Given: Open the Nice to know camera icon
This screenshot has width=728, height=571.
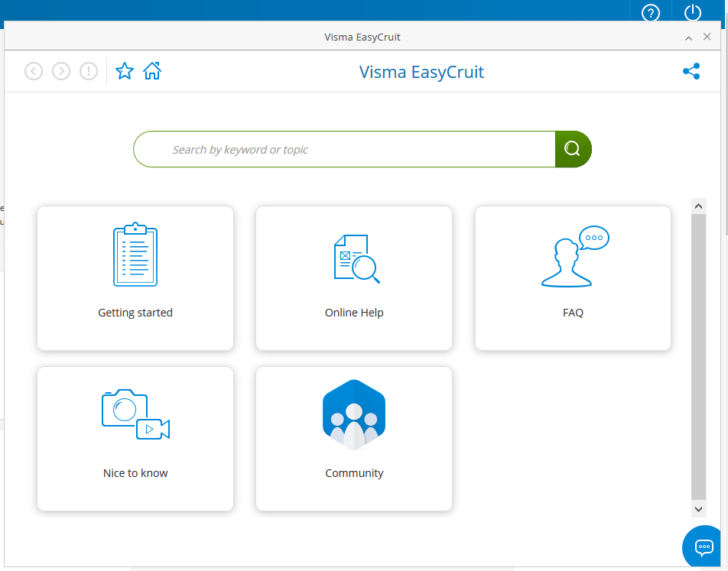Looking at the screenshot, I should tap(135, 414).
